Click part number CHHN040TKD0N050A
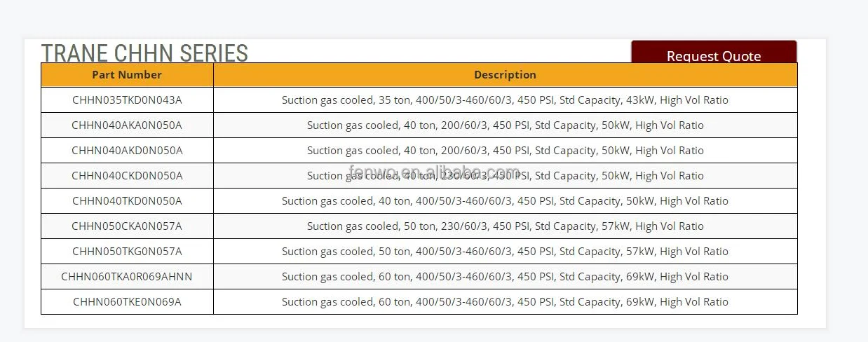The width and height of the screenshot is (868, 342). coord(127,201)
